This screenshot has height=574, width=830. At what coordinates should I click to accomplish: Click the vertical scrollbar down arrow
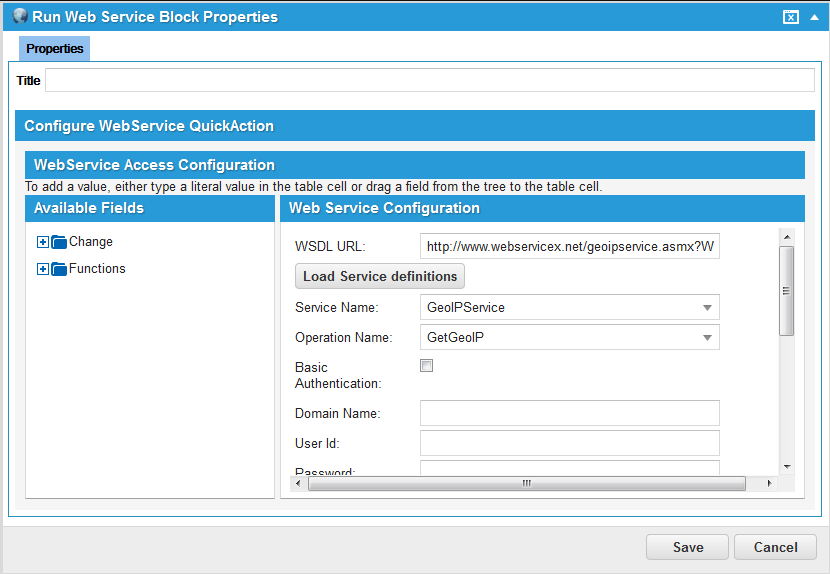787,467
